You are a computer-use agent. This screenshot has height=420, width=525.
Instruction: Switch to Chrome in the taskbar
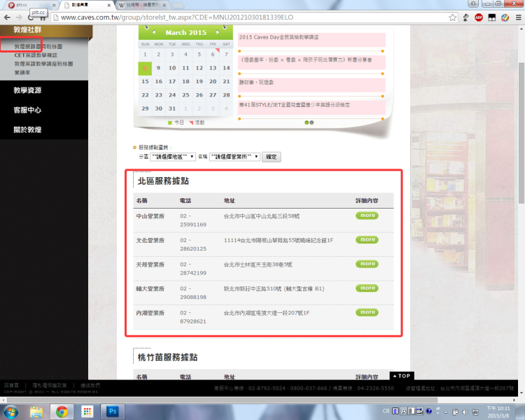coord(62,412)
